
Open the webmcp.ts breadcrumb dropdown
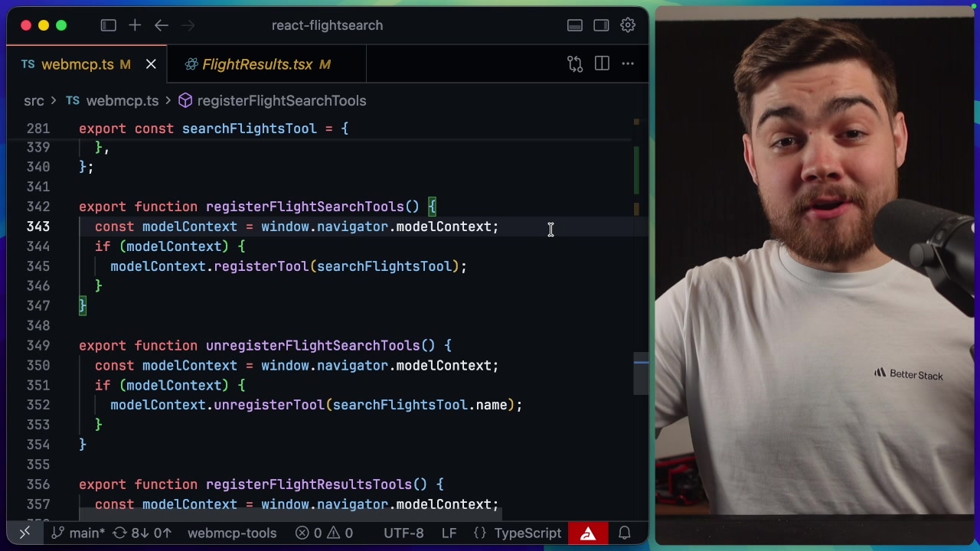(x=122, y=100)
